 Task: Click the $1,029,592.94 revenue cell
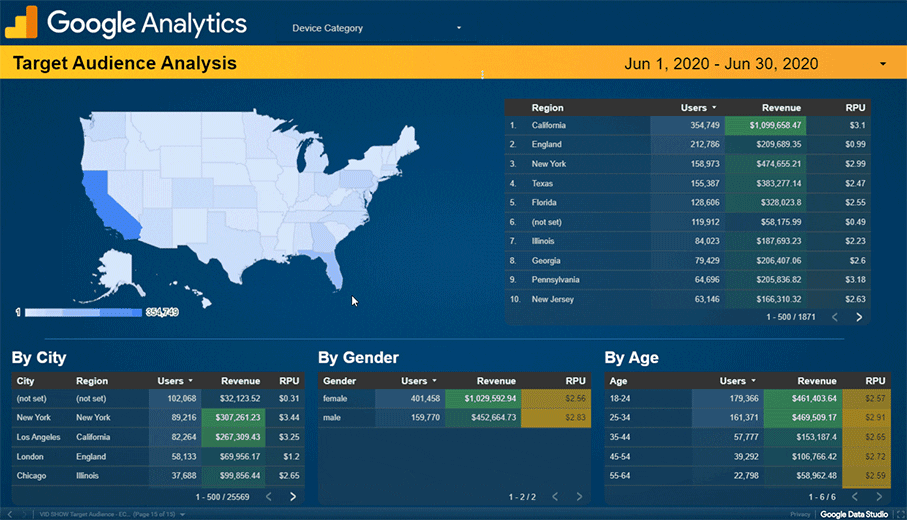click(483, 399)
